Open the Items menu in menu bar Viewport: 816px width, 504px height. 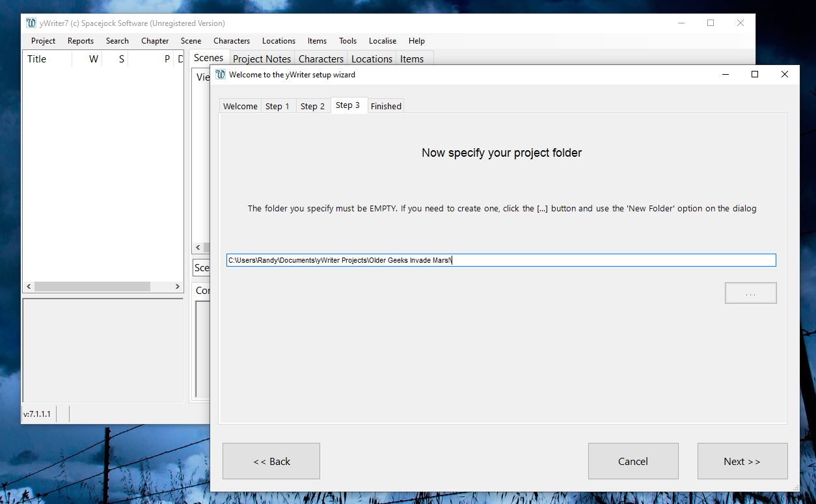click(317, 41)
